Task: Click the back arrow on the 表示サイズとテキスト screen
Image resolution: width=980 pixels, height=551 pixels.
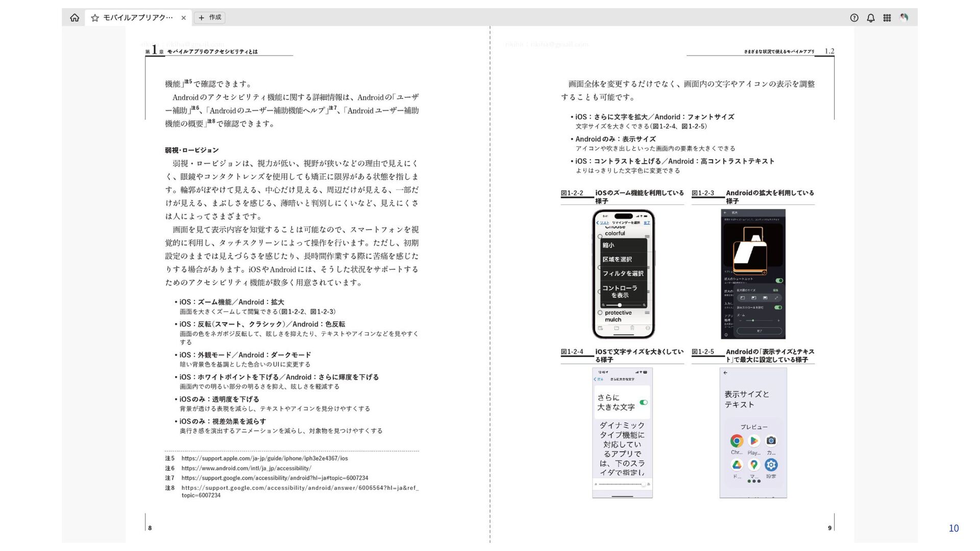Action: click(725, 373)
